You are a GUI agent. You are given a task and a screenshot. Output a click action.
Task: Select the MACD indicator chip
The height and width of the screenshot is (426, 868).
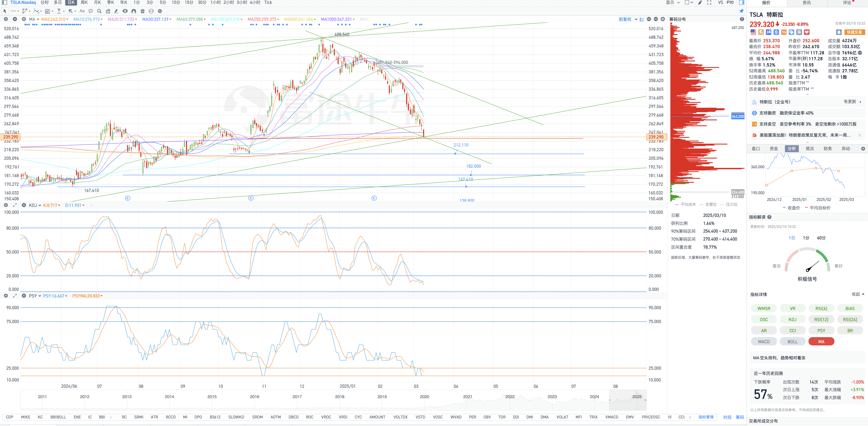(764, 341)
